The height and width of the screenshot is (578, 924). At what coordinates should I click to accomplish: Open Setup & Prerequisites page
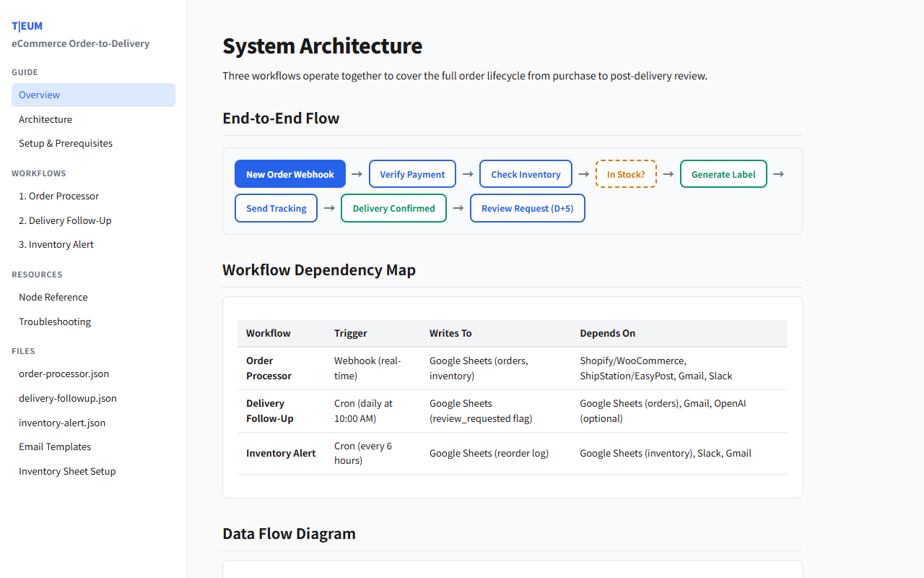click(66, 143)
